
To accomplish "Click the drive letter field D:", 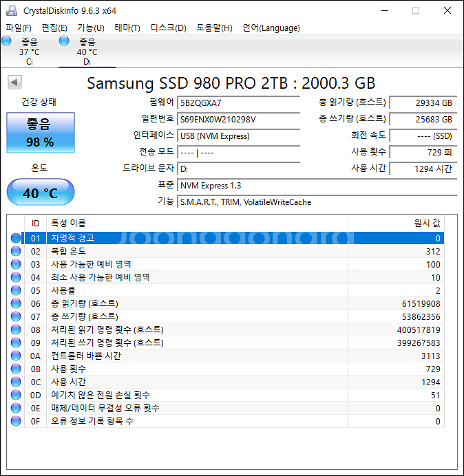I will (239, 169).
